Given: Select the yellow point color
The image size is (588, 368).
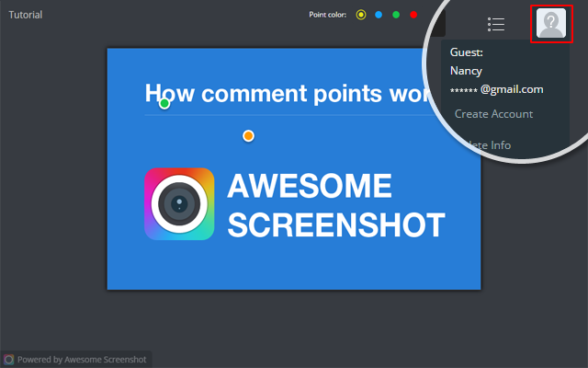Looking at the screenshot, I should click(361, 15).
